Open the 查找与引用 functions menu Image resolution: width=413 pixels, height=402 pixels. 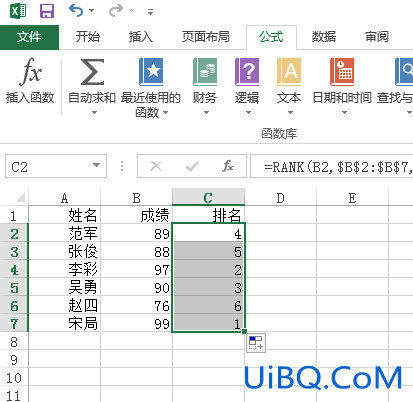tap(395, 86)
